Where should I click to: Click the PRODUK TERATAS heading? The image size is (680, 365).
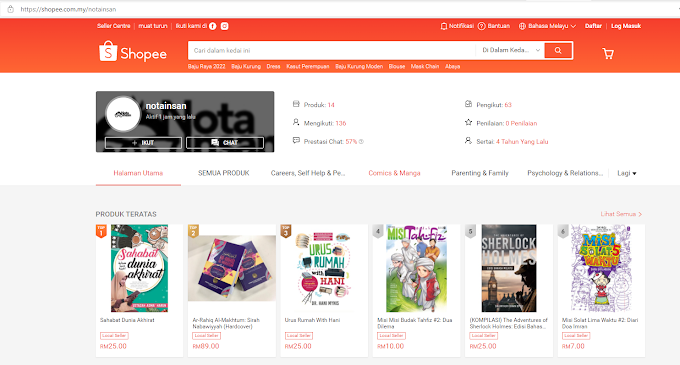pos(126,214)
